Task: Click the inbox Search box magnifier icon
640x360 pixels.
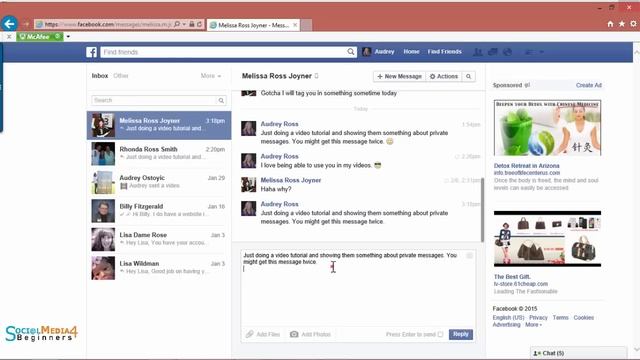Action: pyautogui.click(x=221, y=100)
